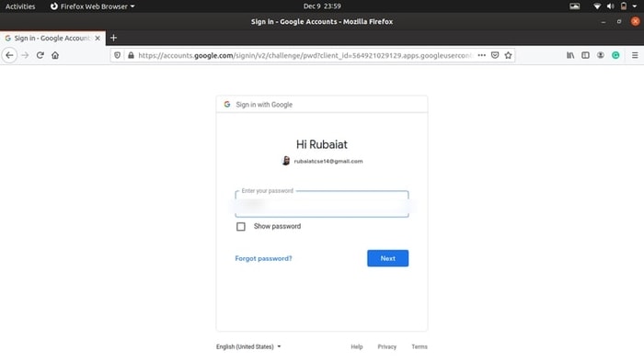Select the Sign in - Google Accounts tab

[x=52, y=38]
